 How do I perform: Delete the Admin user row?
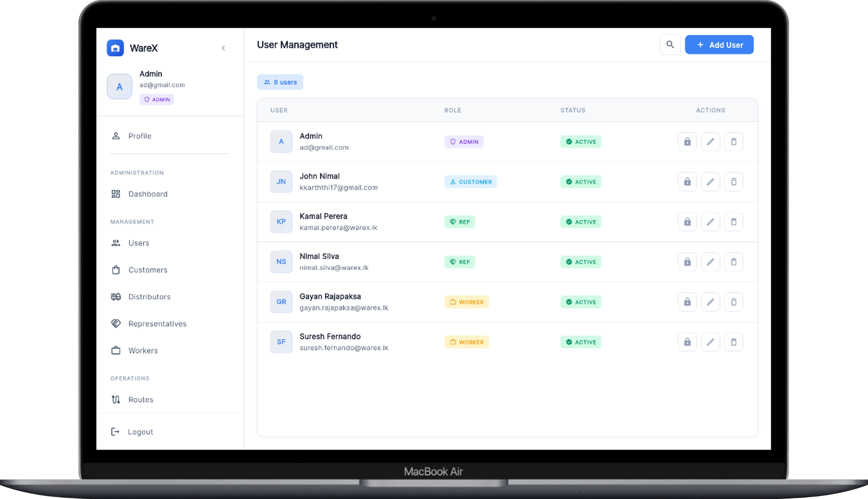(734, 141)
